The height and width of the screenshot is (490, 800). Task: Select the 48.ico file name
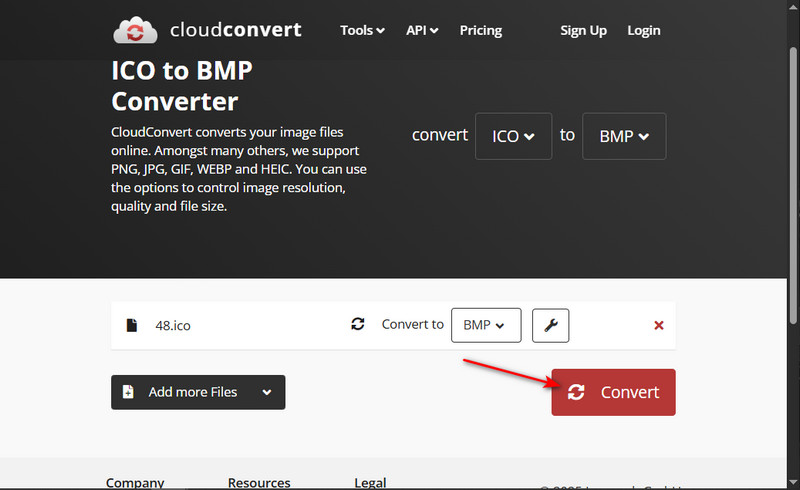173,326
